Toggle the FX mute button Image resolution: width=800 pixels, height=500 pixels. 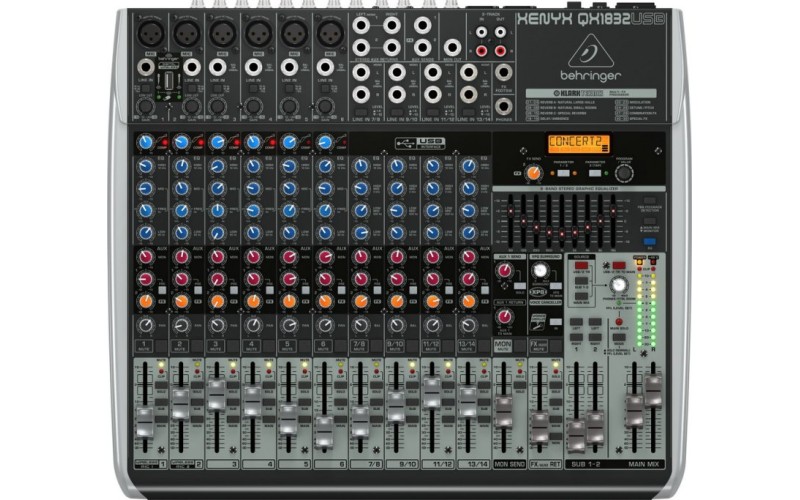[x=539, y=346]
